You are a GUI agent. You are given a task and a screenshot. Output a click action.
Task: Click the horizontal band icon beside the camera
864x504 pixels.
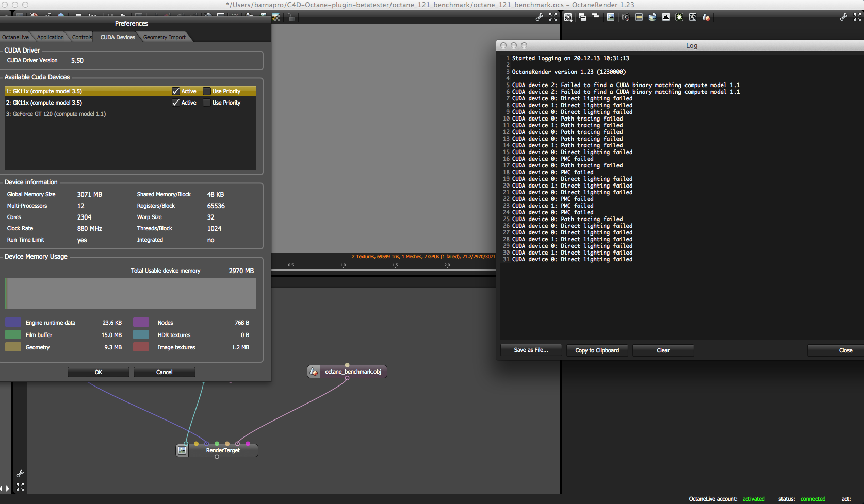click(x=639, y=17)
